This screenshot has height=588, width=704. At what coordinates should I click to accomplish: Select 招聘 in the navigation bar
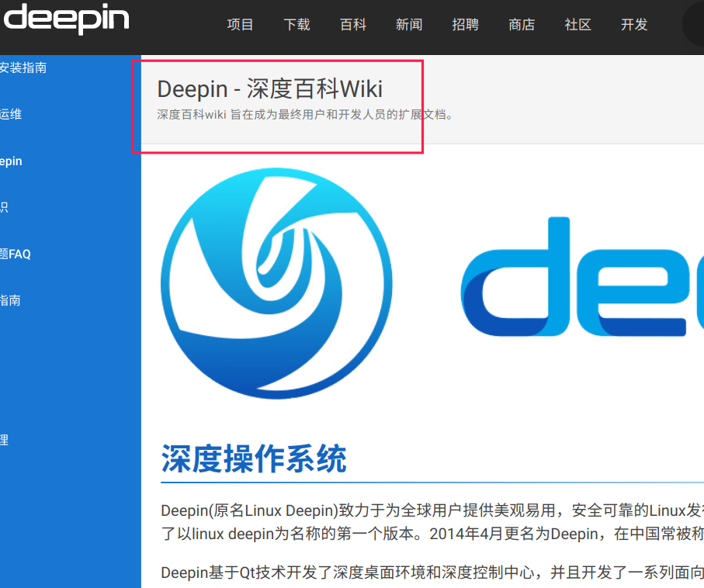465,24
